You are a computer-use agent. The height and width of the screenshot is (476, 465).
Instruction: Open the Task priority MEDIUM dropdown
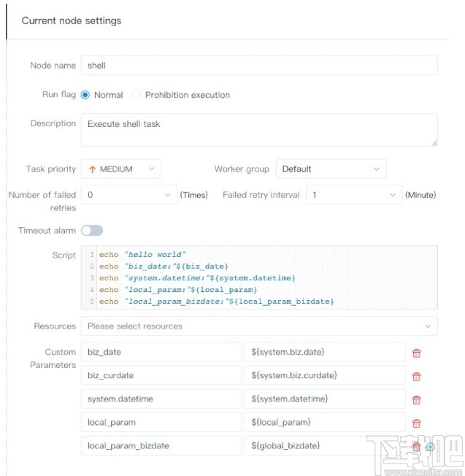(120, 169)
